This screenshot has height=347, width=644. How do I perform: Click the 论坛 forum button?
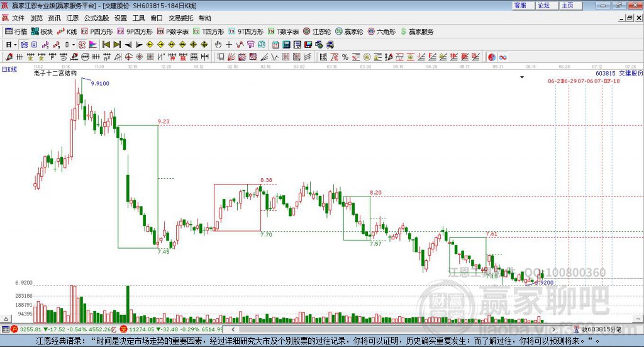click(x=547, y=5)
